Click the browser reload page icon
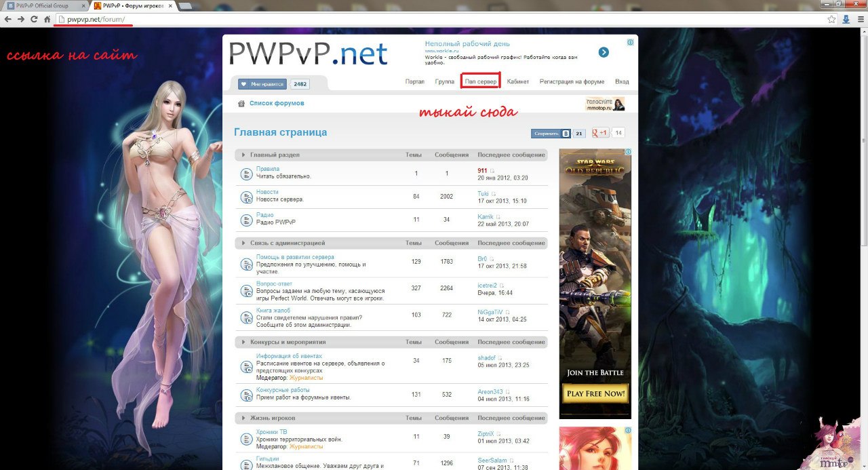Screen dimensions: 868x470 [34, 20]
